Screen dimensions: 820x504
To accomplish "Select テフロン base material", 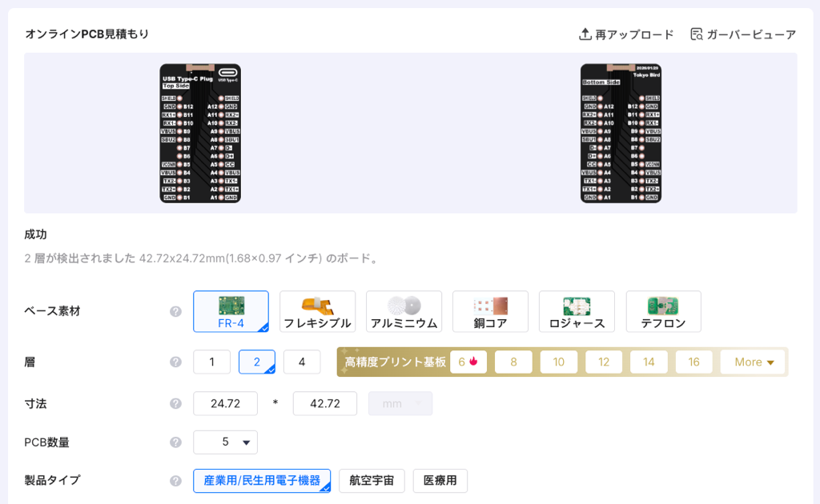I will [x=663, y=311].
